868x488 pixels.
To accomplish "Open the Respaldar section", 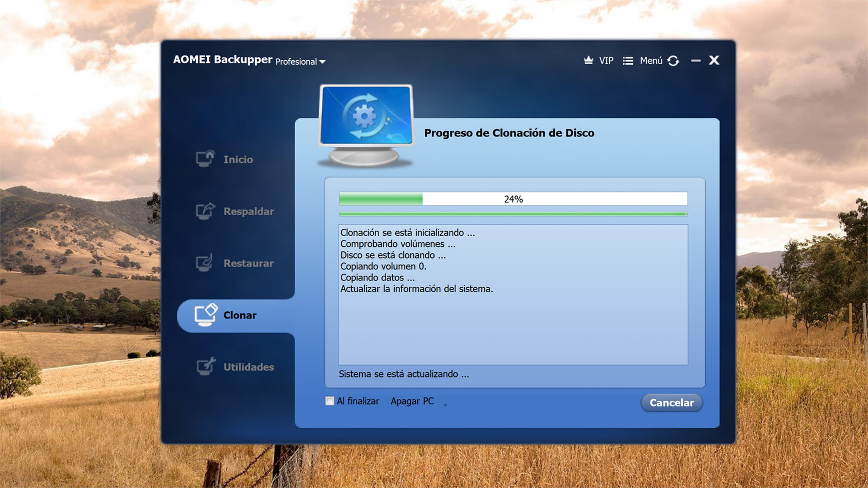I will pyautogui.click(x=249, y=211).
